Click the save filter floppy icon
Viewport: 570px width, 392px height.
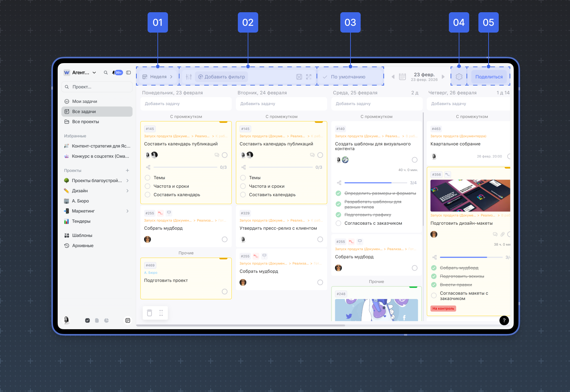pyautogui.click(x=299, y=77)
